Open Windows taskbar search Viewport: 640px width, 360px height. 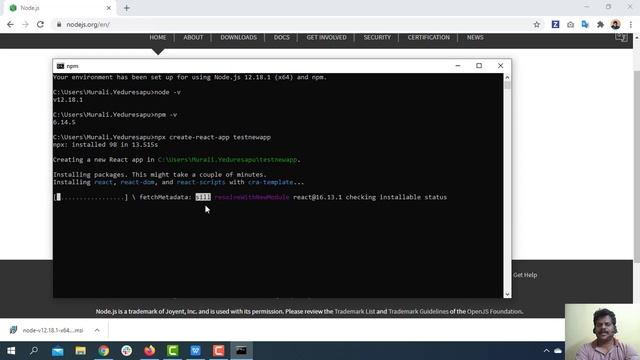34,351
